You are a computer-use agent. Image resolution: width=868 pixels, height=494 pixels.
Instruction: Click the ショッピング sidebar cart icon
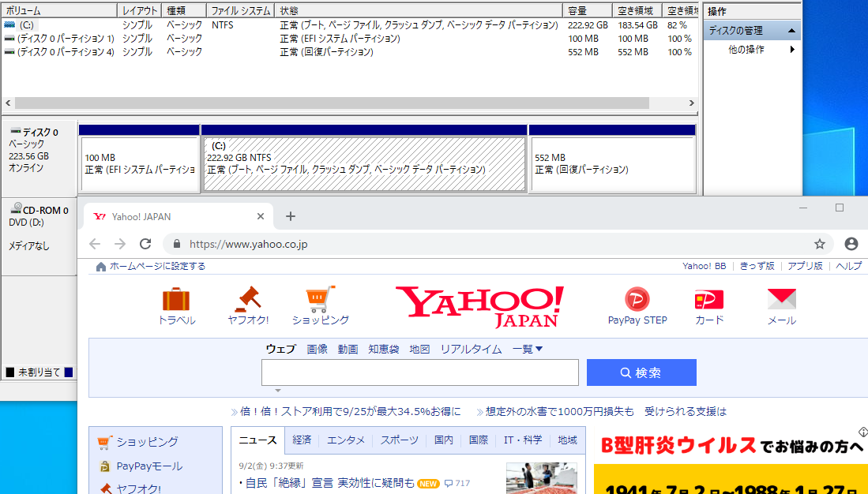pyautogui.click(x=104, y=442)
